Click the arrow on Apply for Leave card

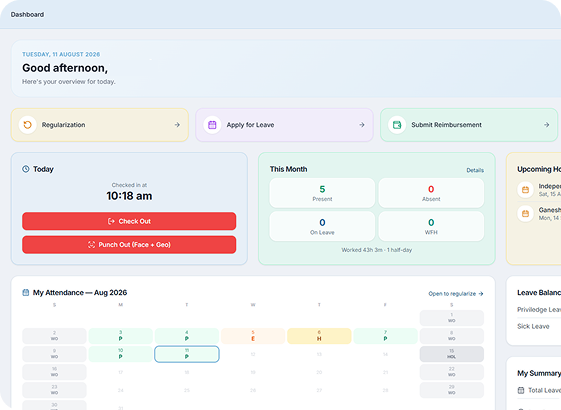[362, 125]
